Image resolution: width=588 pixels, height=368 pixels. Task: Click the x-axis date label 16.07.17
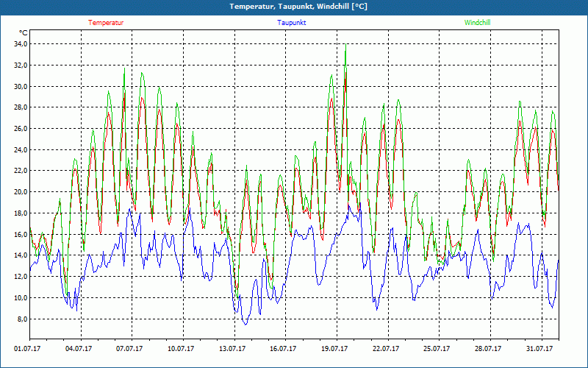coord(283,349)
